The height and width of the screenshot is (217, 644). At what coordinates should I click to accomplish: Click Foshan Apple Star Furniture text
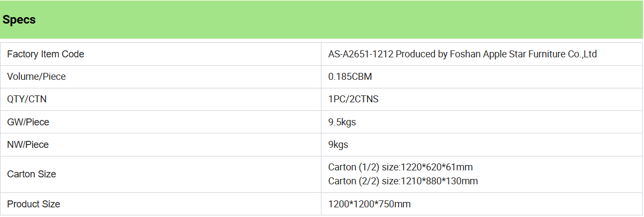(507, 54)
